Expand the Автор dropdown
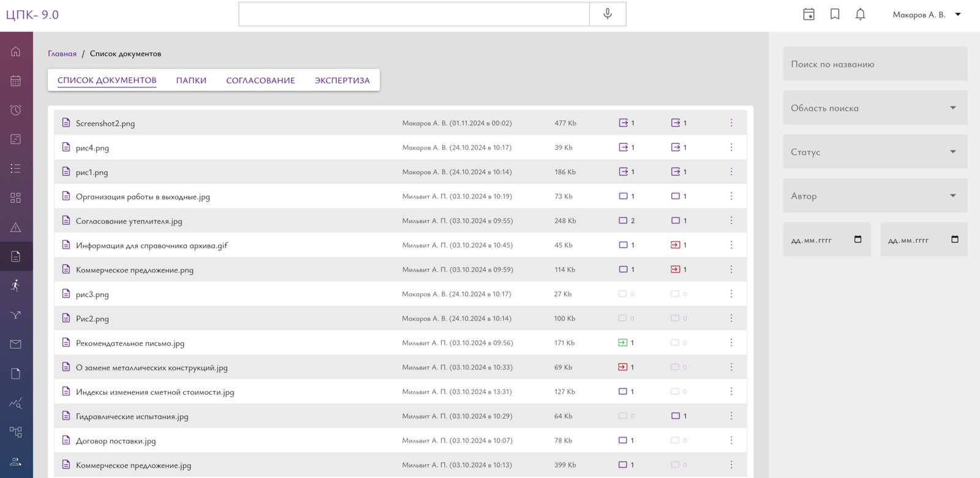Screen dimensions: 980x478 click(x=875, y=196)
